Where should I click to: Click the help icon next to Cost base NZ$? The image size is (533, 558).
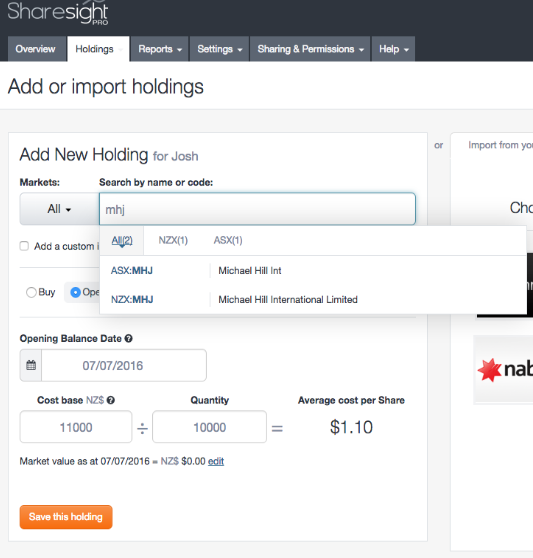tap(111, 400)
